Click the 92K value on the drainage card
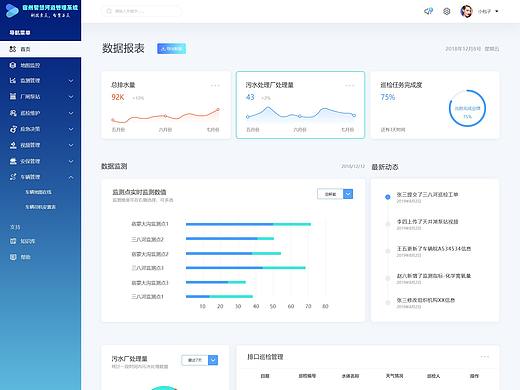Image resolution: width=520 pixels, height=390 pixels. [x=118, y=97]
